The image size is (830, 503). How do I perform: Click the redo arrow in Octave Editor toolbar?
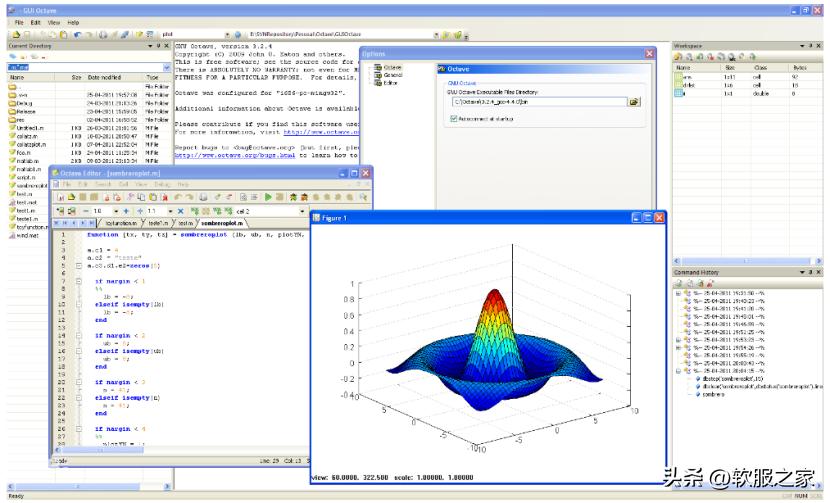click(190, 197)
